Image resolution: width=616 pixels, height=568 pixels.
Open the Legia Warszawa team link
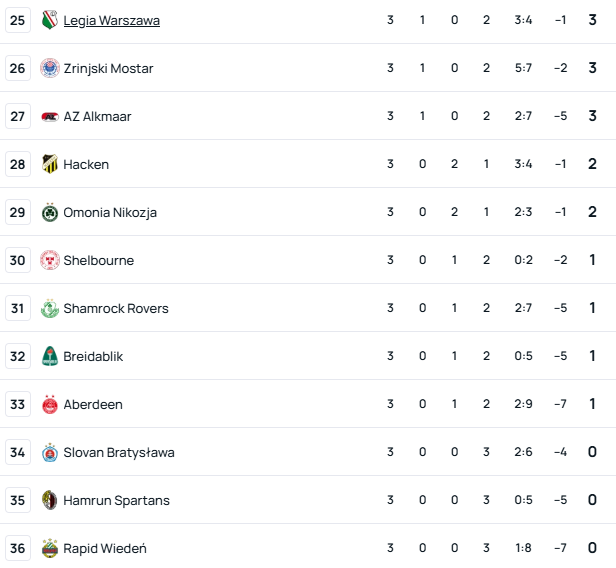tap(111, 20)
